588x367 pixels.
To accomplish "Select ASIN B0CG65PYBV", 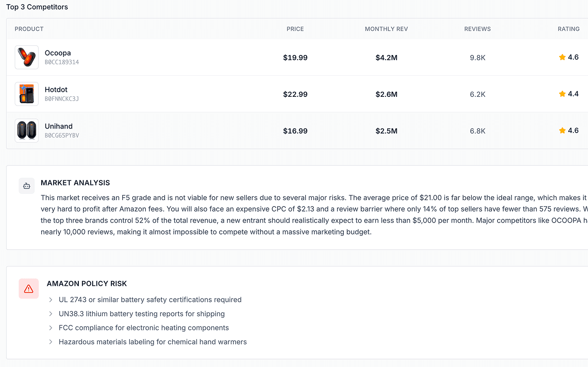I will (x=62, y=136).
